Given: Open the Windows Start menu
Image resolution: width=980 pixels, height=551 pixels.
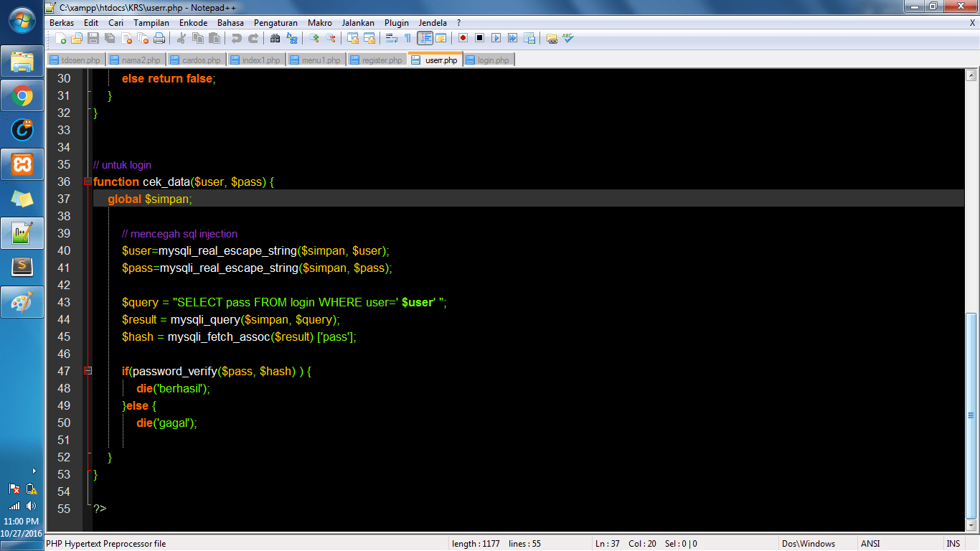Looking at the screenshot, I should pyautogui.click(x=22, y=19).
